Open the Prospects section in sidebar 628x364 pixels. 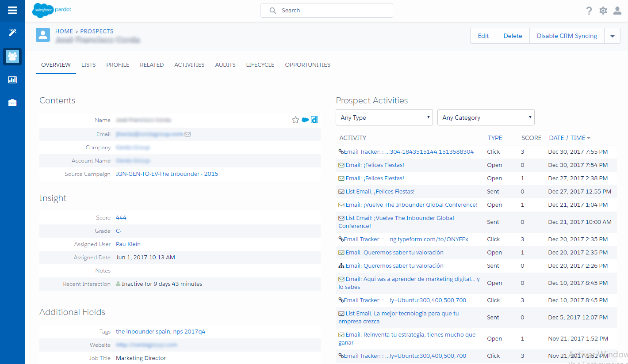point(12,57)
